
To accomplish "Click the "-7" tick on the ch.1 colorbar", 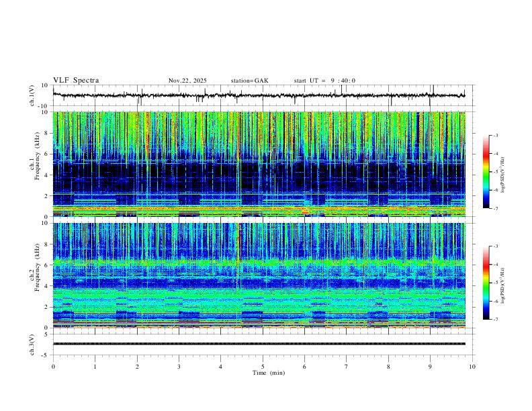I will point(495,209).
